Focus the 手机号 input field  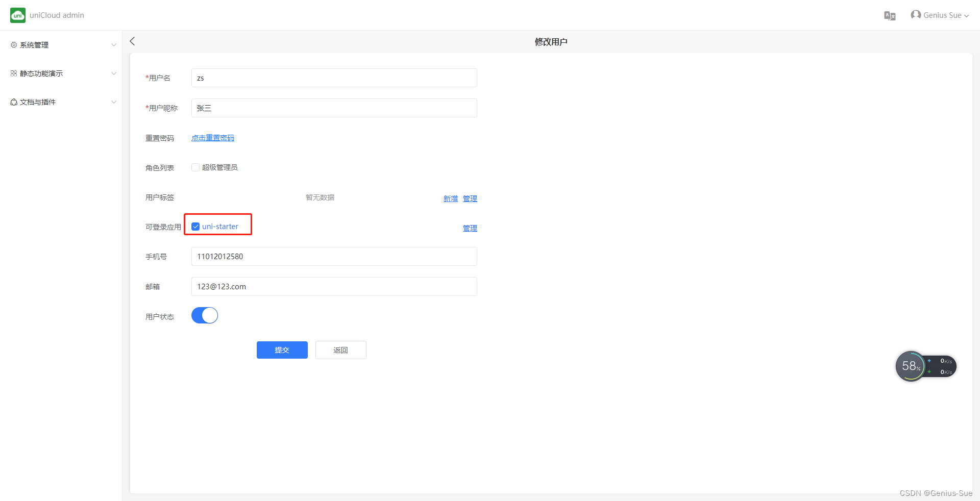pyautogui.click(x=334, y=257)
